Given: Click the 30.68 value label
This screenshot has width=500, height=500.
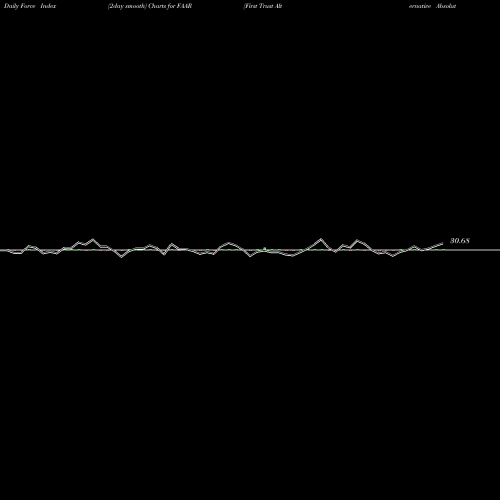Looking at the screenshot, I should 460,241.
